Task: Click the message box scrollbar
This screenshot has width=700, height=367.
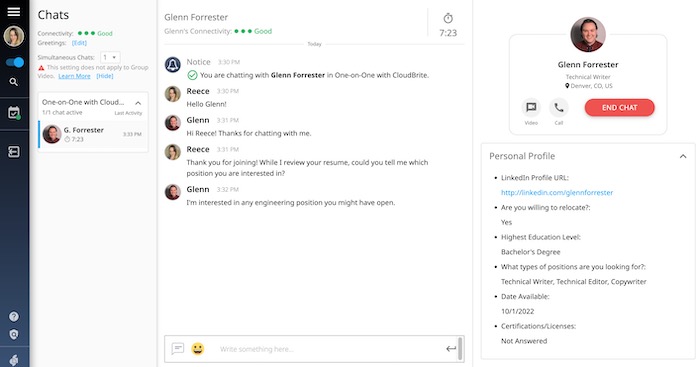Action: [460, 349]
